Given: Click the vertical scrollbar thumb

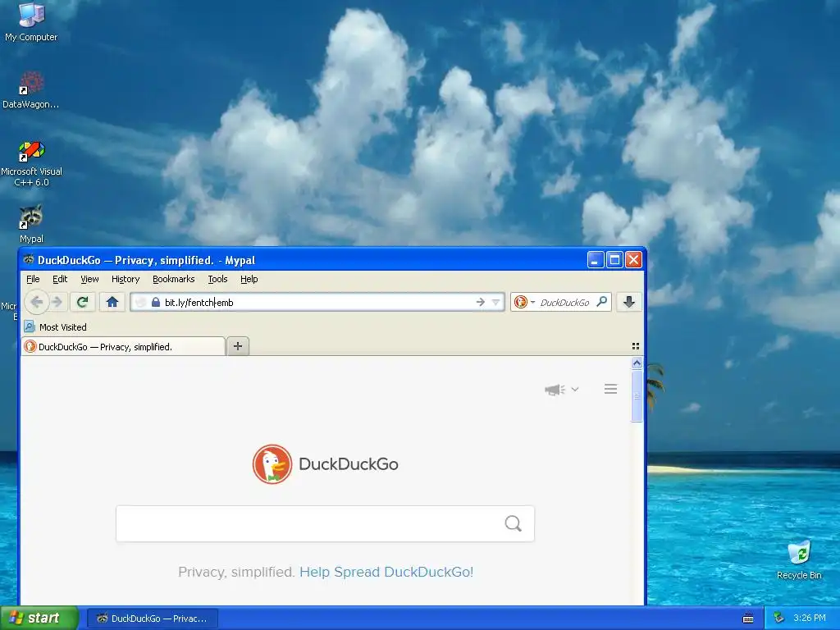Looking at the screenshot, I should (637, 396).
